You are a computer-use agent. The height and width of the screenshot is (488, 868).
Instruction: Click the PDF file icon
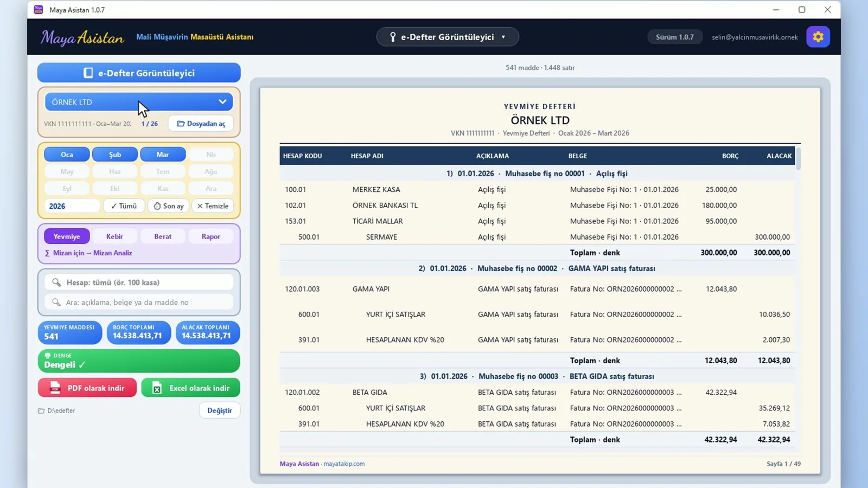pos(55,388)
